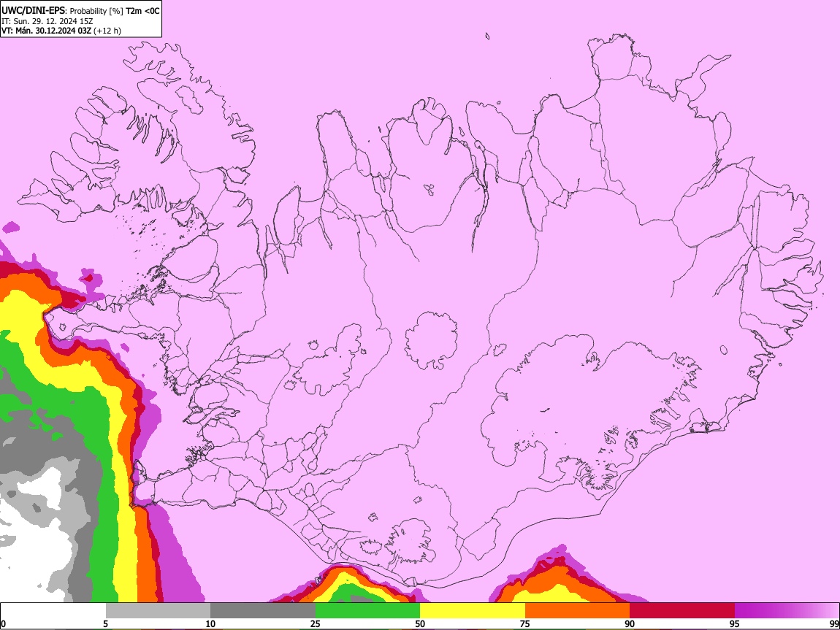Click the white 0–5 legend swatch
840x630 pixels.
pos(53,610)
